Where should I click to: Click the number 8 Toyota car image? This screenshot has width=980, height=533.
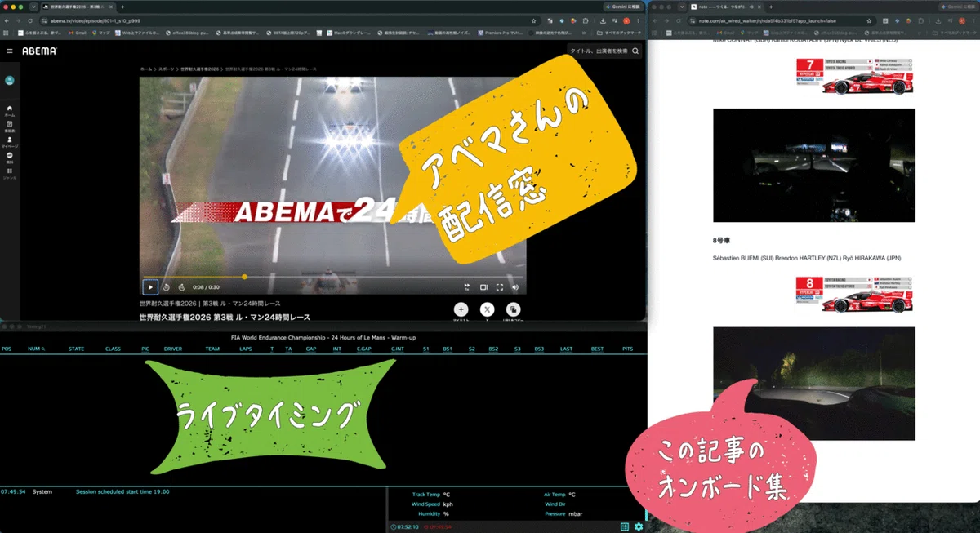[x=854, y=295]
